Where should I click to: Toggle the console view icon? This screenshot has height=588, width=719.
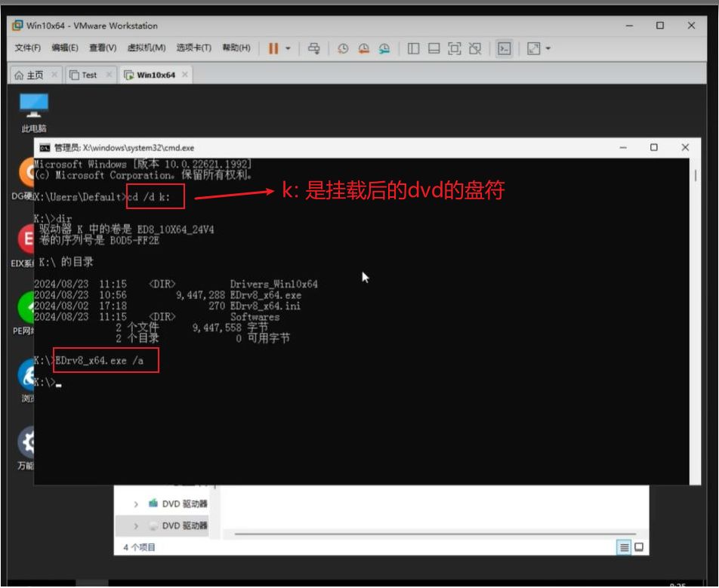tap(504, 48)
